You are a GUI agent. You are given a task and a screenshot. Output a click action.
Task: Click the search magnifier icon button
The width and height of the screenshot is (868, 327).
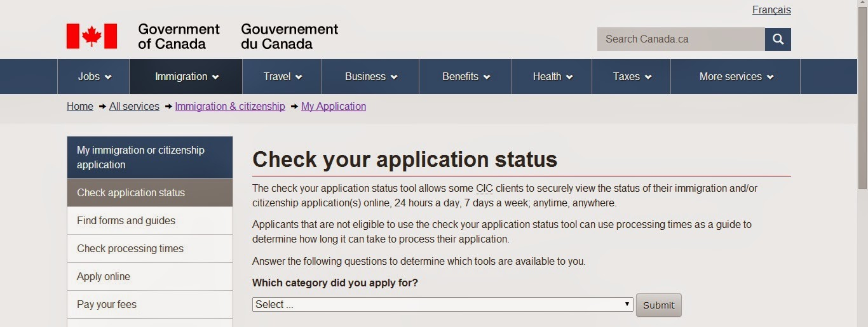(778, 39)
